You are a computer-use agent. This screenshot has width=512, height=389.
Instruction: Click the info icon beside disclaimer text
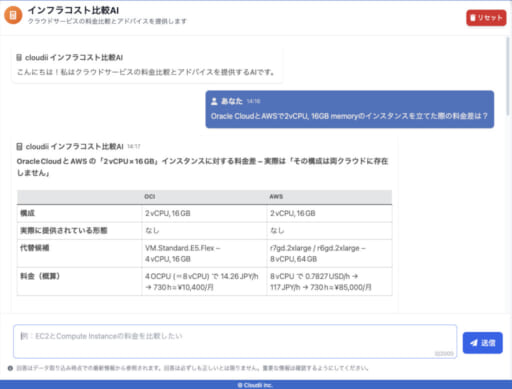[x=10, y=368]
